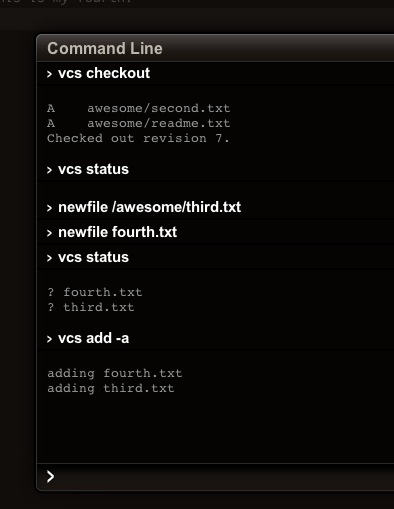Select the newfile /awesome/third.txt command
394x509 pixels.
point(149,207)
